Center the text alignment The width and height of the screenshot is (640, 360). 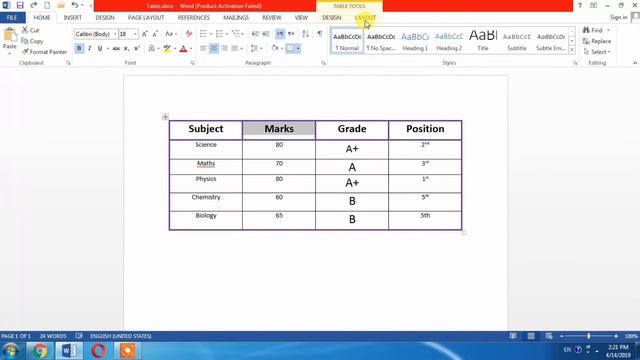coord(213,49)
